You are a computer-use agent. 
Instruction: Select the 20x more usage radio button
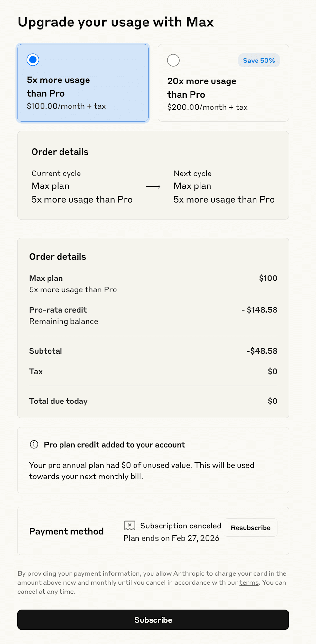click(x=173, y=61)
